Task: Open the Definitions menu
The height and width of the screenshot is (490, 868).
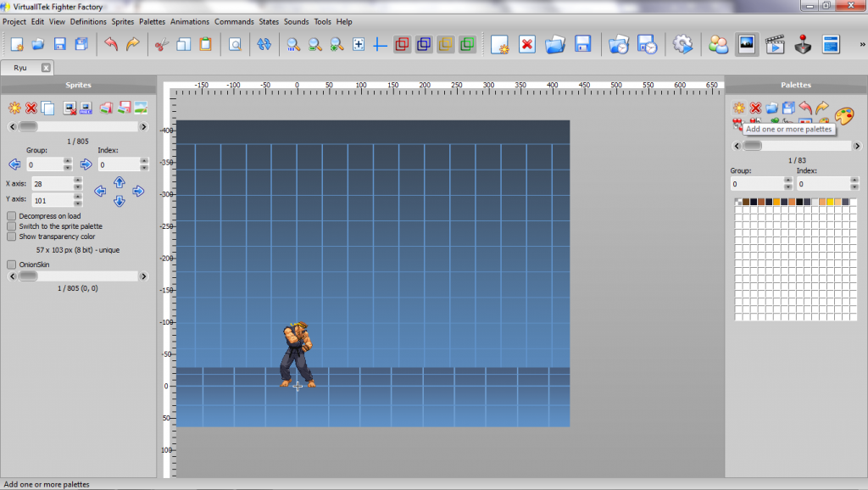Action: click(88, 21)
